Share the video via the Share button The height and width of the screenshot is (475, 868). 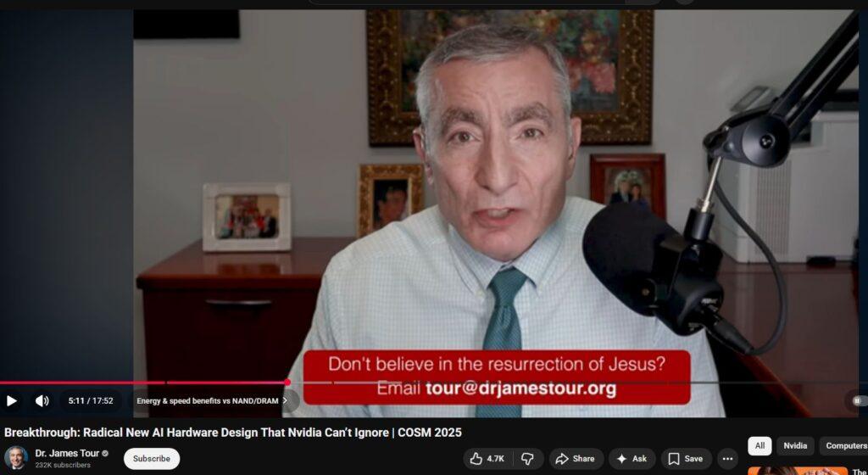(576, 459)
